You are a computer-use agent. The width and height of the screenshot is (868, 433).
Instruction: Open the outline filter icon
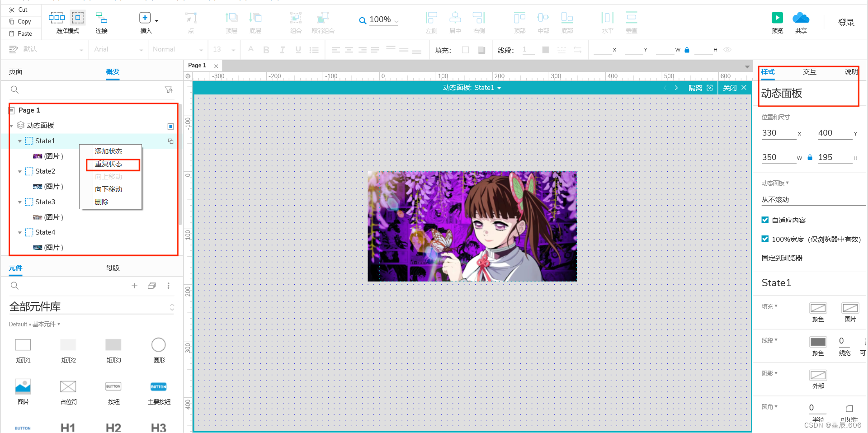pyautogui.click(x=169, y=90)
